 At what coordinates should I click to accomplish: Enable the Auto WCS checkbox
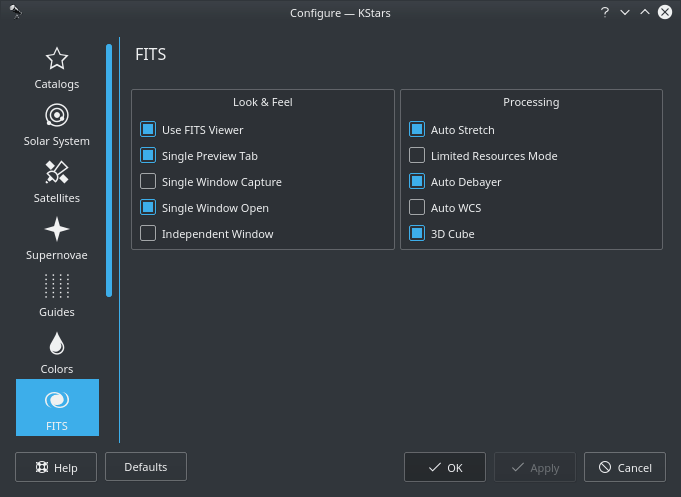point(417,208)
